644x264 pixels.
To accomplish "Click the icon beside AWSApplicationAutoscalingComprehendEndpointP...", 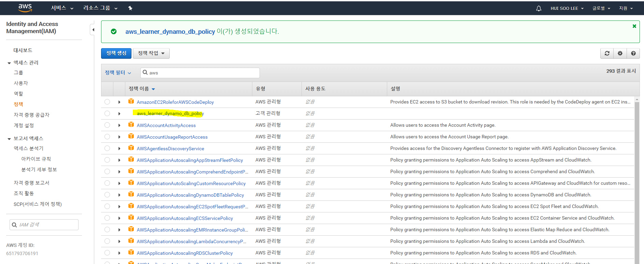I will click(x=131, y=171).
